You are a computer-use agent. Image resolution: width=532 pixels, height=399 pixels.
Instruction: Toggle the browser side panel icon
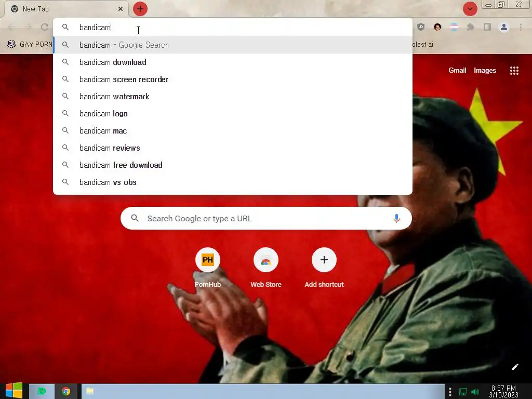pyautogui.click(x=487, y=27)
